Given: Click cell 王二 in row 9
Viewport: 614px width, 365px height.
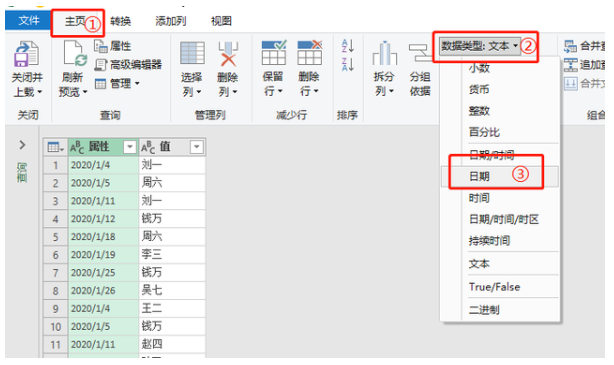Looking at the screenshot, I should point(172,309).
